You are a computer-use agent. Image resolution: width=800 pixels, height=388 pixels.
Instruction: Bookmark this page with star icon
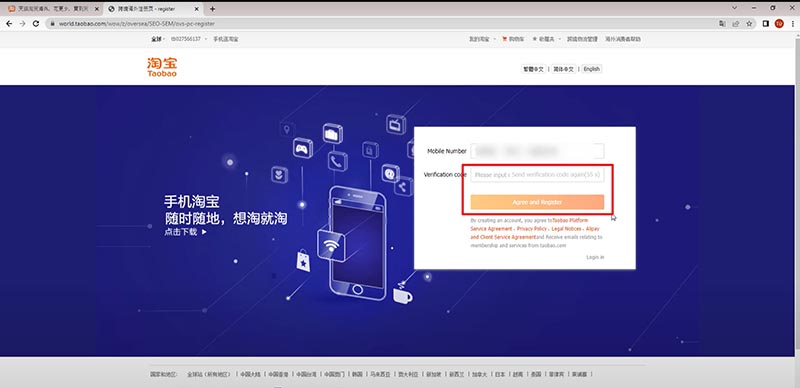(x=749, y=23)
